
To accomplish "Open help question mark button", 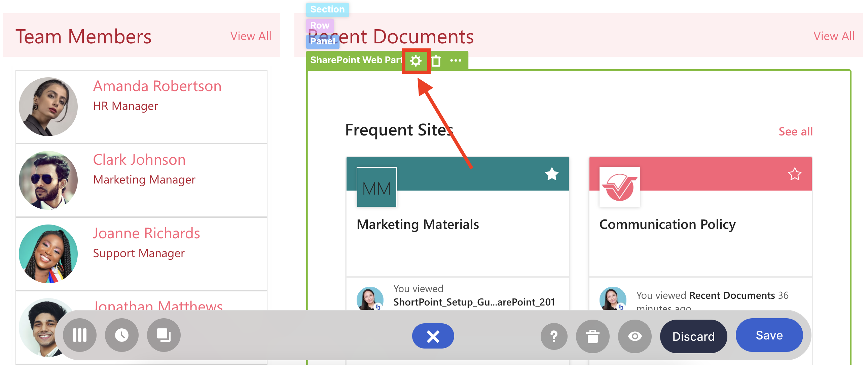I will point(554,336).
